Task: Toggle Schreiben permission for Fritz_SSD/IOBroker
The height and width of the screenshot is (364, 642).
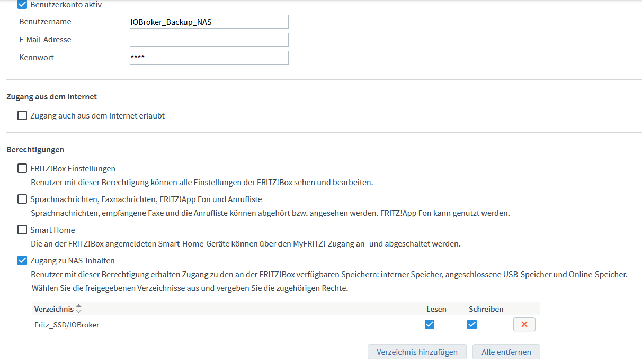Action: (x=472, y=324)
